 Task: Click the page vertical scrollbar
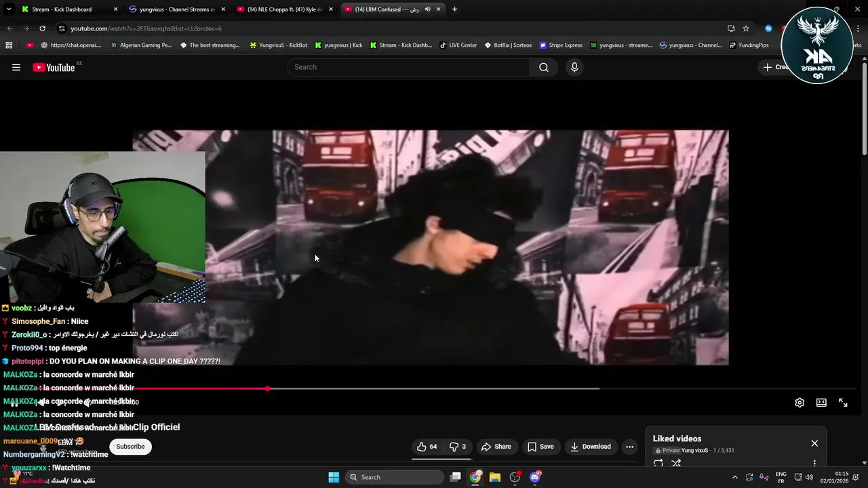pos(864,108)
